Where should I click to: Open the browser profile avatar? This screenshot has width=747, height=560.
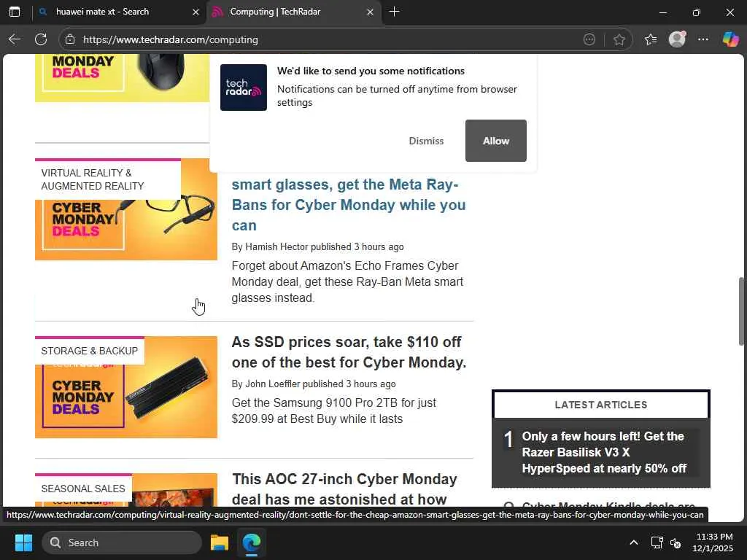click(677, 39)
